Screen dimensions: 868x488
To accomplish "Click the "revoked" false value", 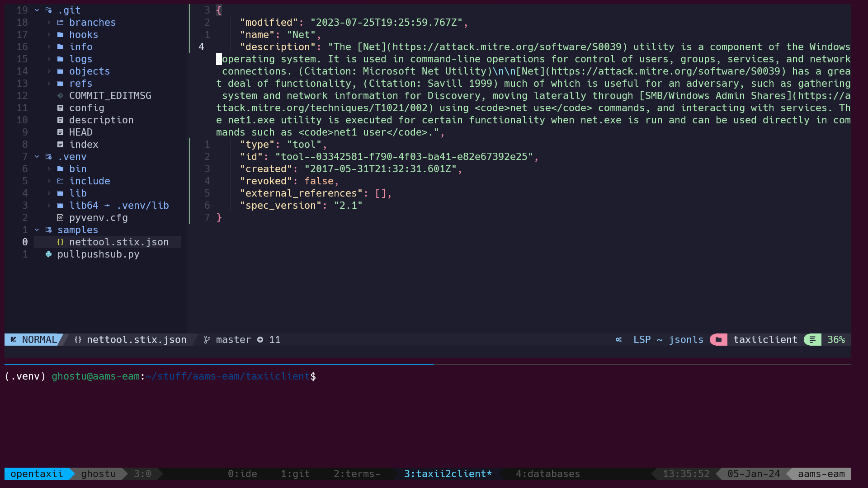I will 319,181.
